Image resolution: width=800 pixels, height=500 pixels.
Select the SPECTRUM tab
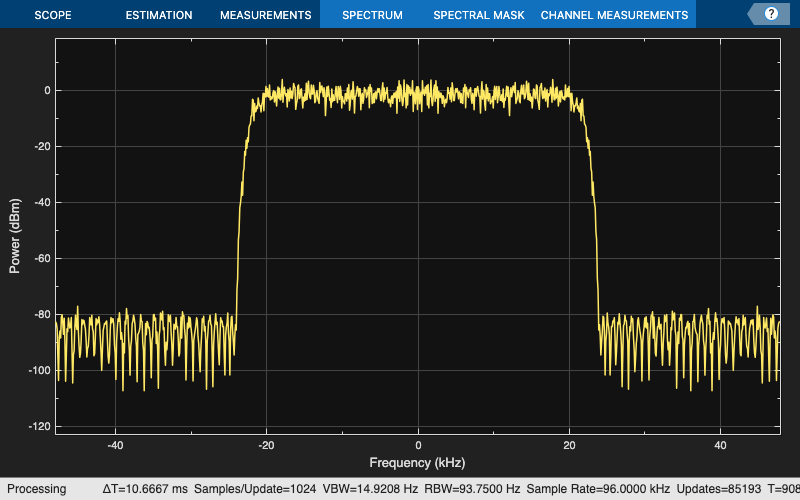coord(372,15)
